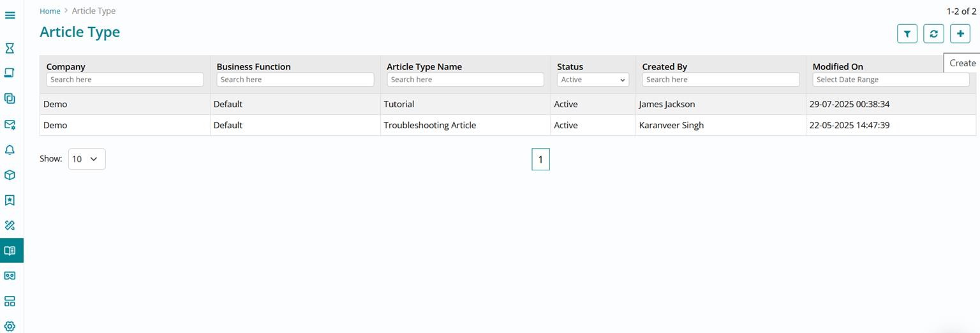Open the Status filter dropdown

593,80
